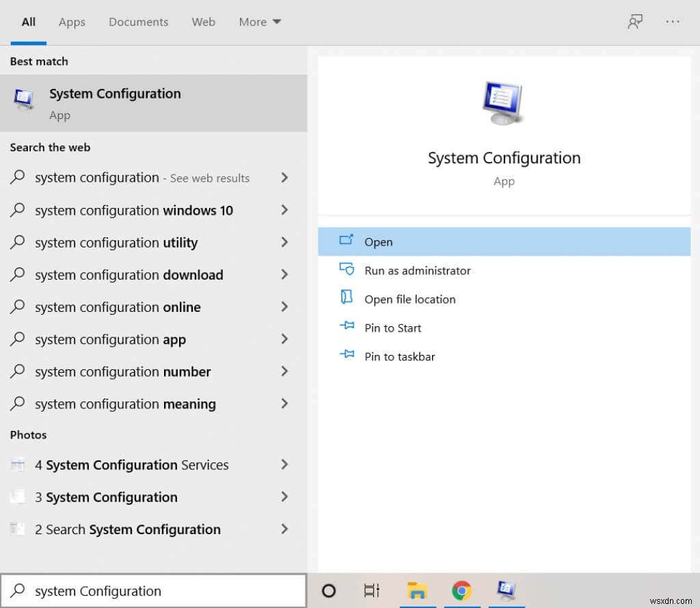Launch Google Chrome from the taskbar
Screen dimensions: 700x608
coord(462,591)
